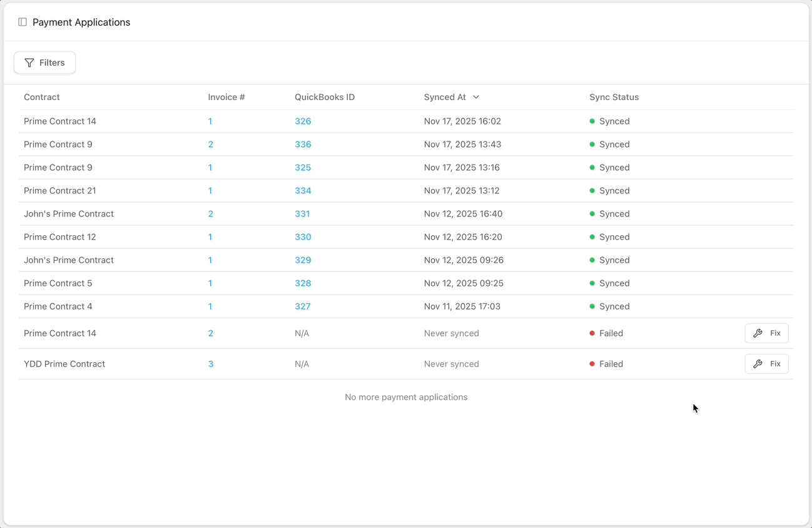Open invoice 1 for Prime Contract 21
Viewport: 812px width, 528px height.
pos(210,191)
